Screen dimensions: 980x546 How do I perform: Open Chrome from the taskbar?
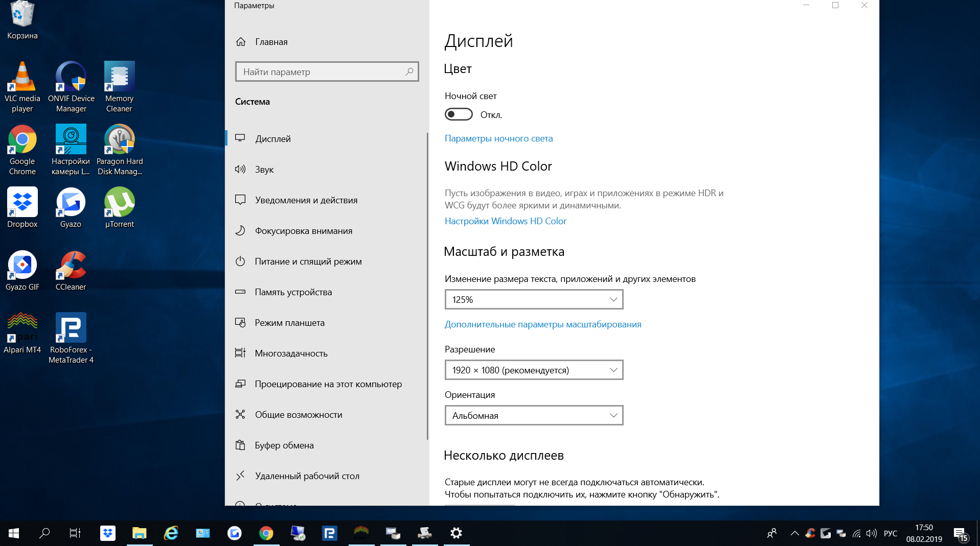click(266, 533)
